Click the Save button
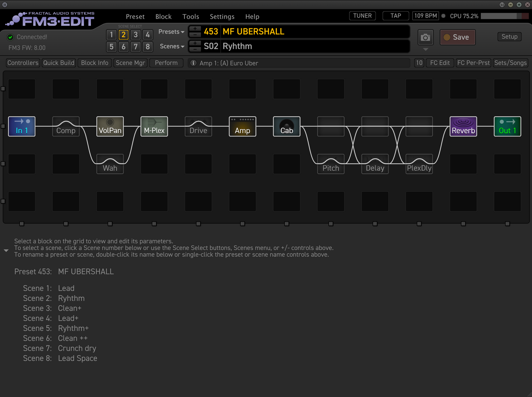The width and height of the screenshot is (532, 397). click(458, 37)
